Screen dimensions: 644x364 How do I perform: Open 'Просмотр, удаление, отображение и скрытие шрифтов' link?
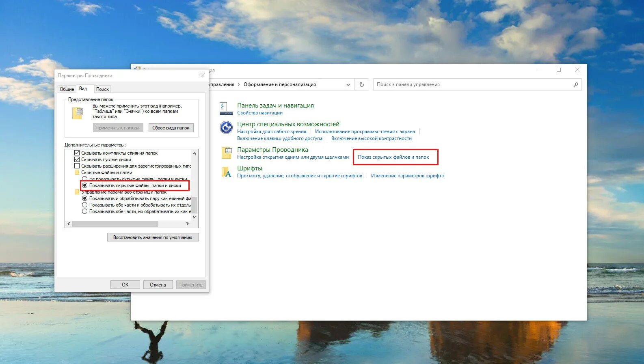[300, 176]
